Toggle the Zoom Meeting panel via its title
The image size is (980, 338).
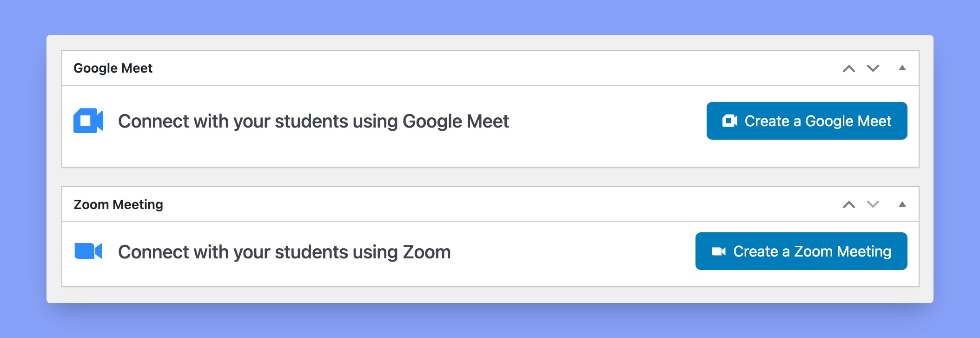point(119,204)
